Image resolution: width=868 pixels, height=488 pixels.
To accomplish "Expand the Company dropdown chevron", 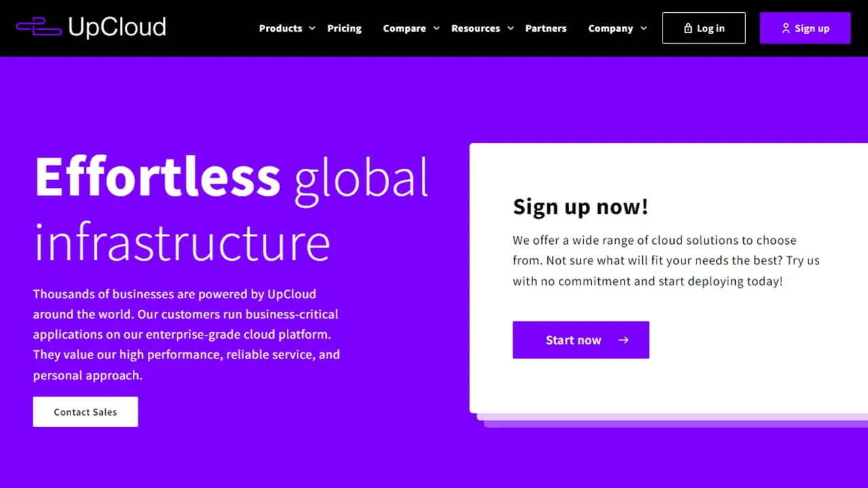I will tap(643, 28).
